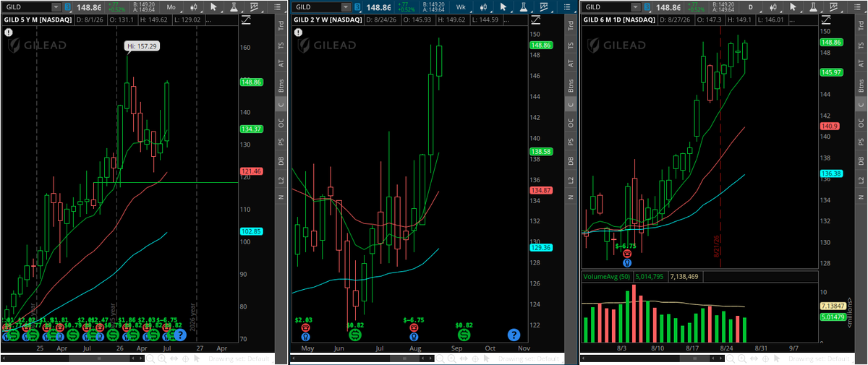The image size is (868, 365).
Task: Click price-axis scale icon on daily chart
Action: [x=826, y=20]
